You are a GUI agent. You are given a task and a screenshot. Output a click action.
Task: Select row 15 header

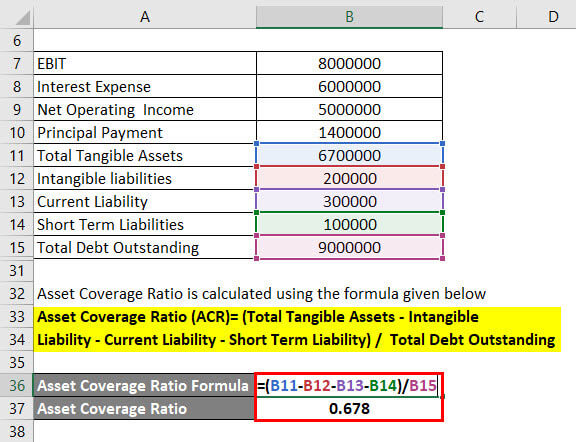tap(17, 247)
